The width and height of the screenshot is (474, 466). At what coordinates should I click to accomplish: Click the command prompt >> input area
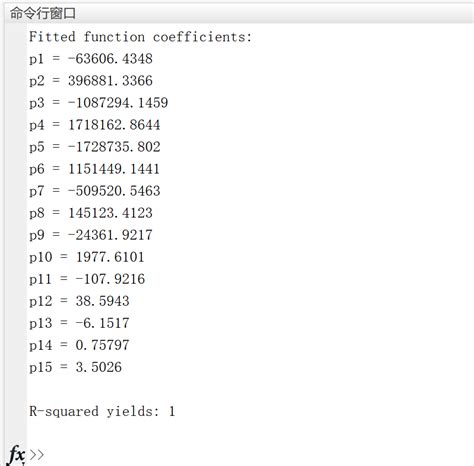tap(250, 455)
